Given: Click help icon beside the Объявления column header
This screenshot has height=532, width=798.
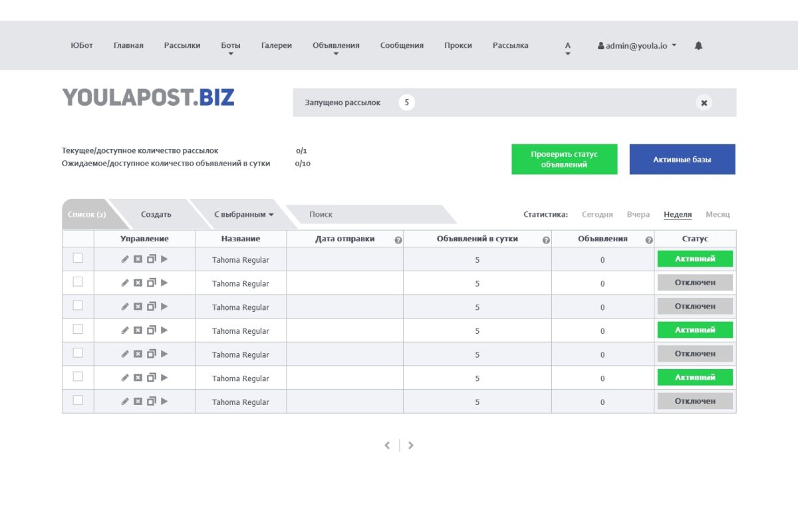Looking at the screenshot, I should (649, 240).
